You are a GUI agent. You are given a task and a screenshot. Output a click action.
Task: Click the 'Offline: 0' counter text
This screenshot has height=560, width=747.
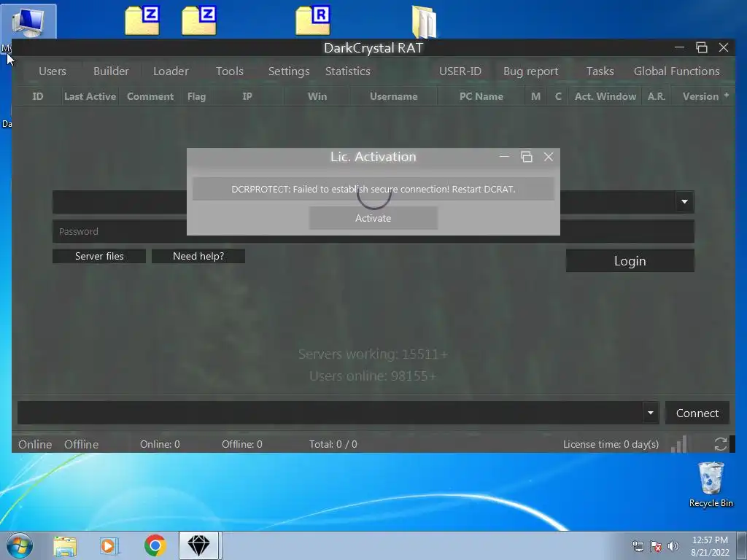pos(241,444)
